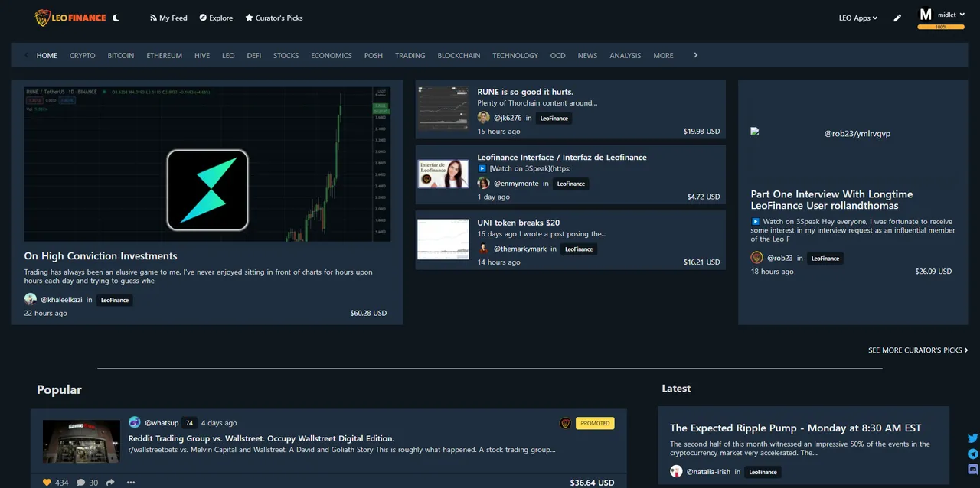The image size is (980, 488).
Task: Click SEE MORE CURATOR'S PICKS link
Action: coord(918,350)
